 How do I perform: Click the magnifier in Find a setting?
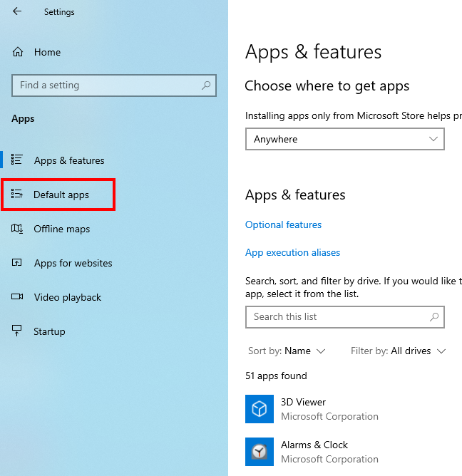206,86
